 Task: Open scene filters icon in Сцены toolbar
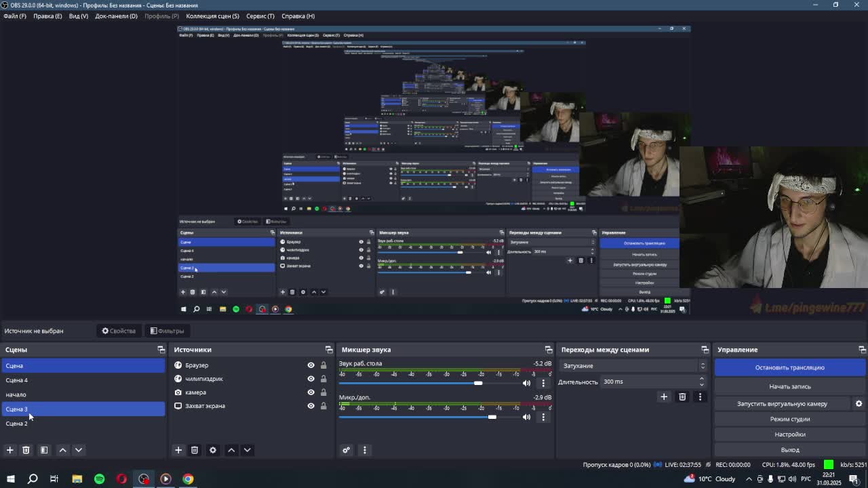[x=44, y=450]
